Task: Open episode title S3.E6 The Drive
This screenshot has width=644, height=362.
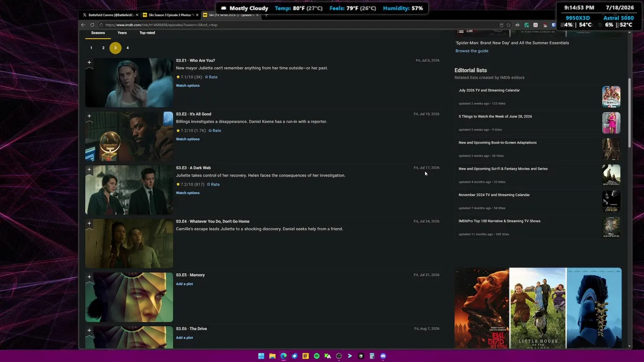Action: (191, 329)
